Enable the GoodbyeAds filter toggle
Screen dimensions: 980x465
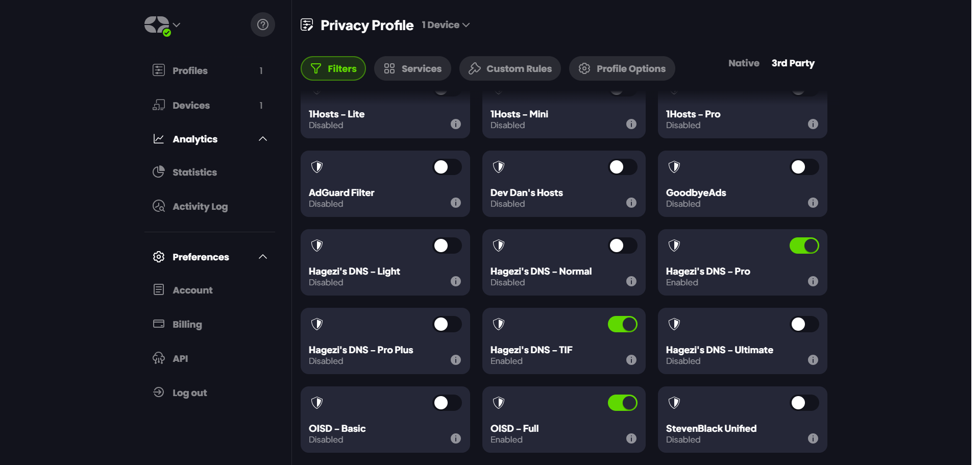pos(804,167)
